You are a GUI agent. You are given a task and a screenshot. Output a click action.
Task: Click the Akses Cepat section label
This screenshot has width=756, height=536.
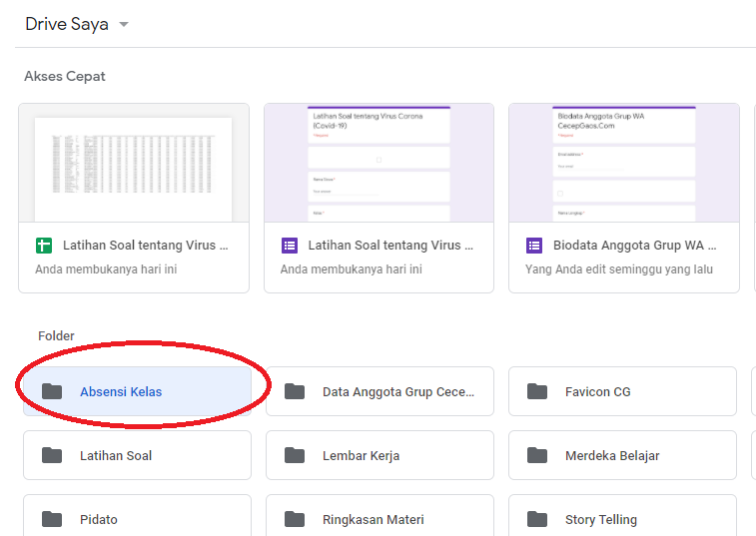pyautogui.click(x=65, y=76)
